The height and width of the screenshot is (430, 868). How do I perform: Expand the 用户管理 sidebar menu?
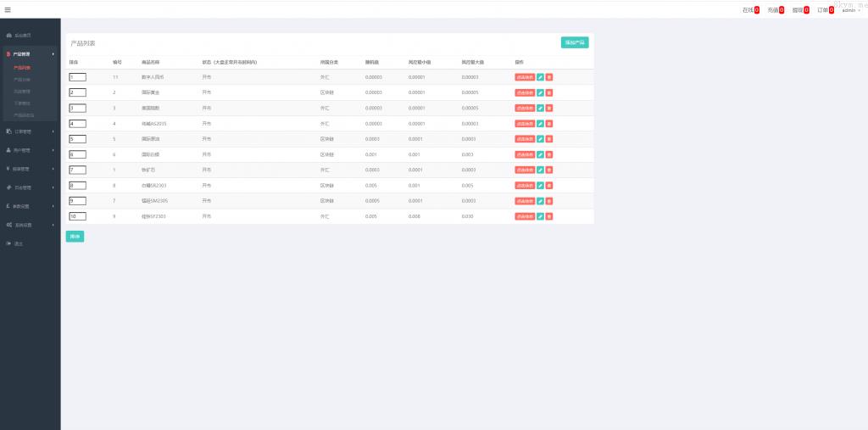(x=30, y=150)
